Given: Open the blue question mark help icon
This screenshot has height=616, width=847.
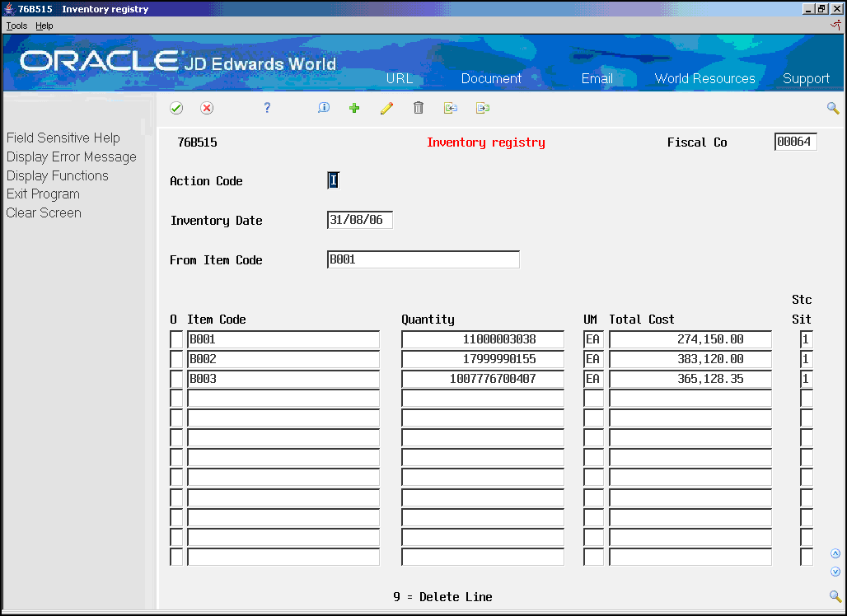Looking at the screenshot, I should tap(267, 108).
